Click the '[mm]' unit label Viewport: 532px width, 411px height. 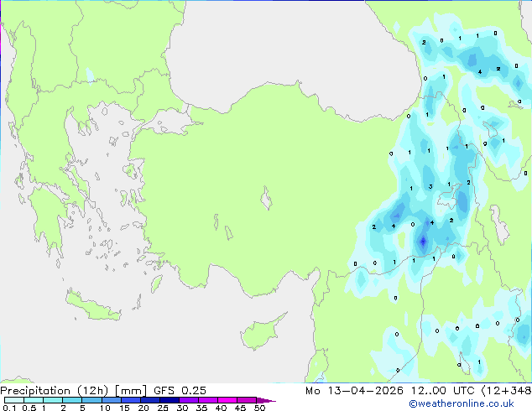(x=131, y=391)
